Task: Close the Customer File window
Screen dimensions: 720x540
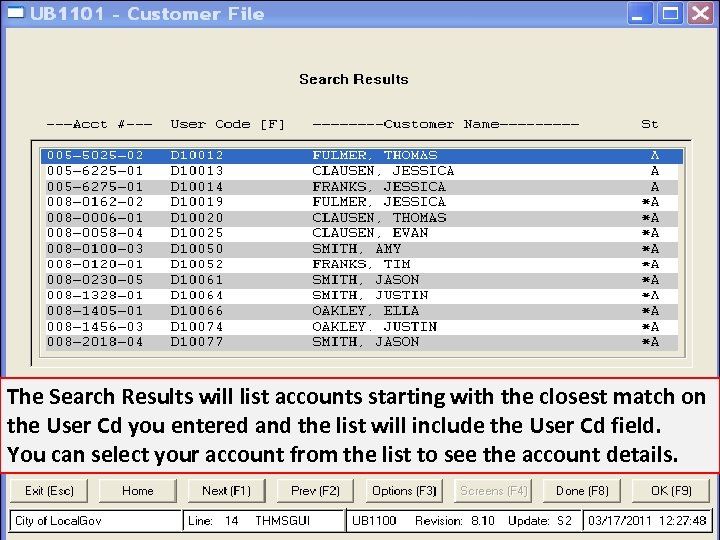Action: (x=700, y=13)
